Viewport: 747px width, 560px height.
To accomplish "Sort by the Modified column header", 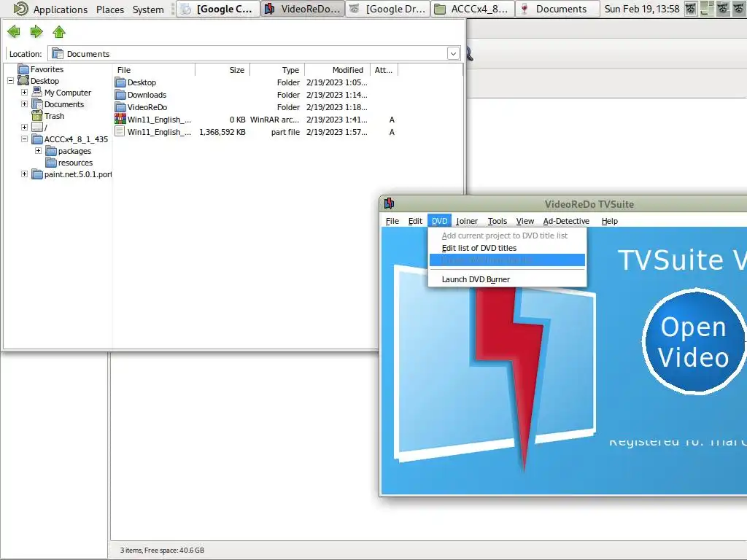I will [337, 70].
